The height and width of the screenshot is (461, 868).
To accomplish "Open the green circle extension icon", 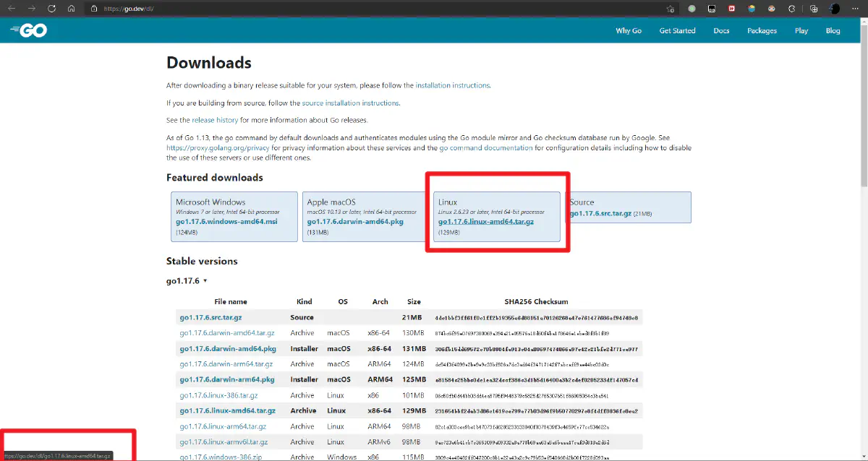I will pyautogui.click(x=692, y=9).
